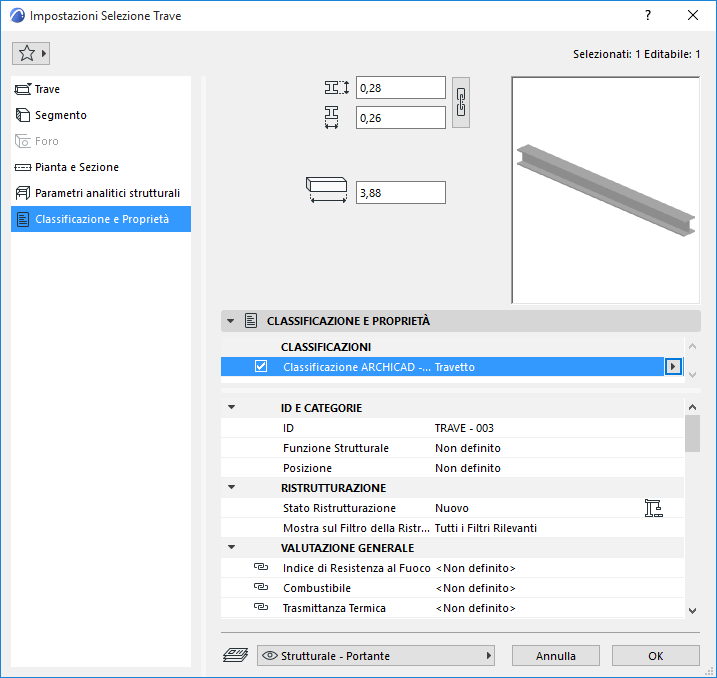This screenshot has width=717, height=678.
Task: Click properties list scroll down arrow
Action: point(692,611)
